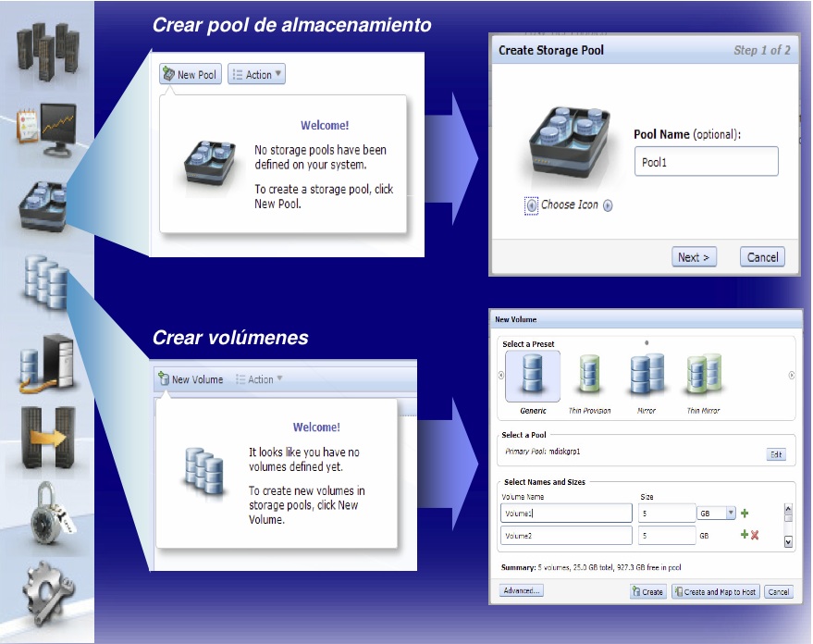
Task: Click the Pool Name text field
Action: coord(706,162)
